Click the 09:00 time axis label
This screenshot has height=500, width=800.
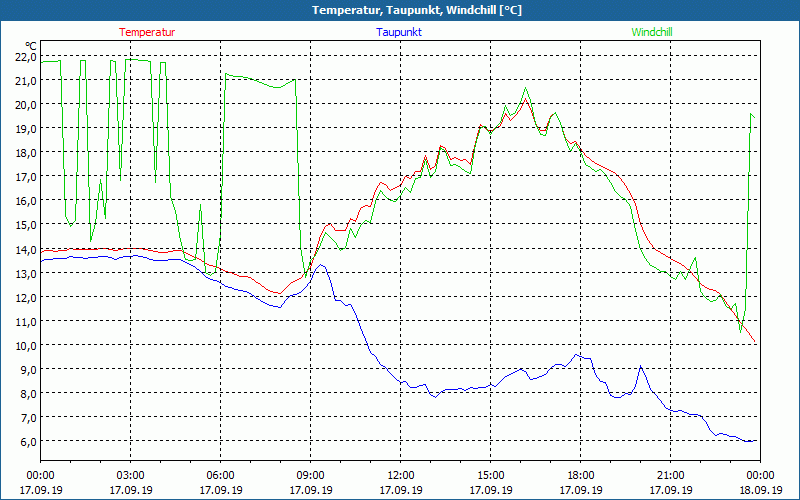310,476
